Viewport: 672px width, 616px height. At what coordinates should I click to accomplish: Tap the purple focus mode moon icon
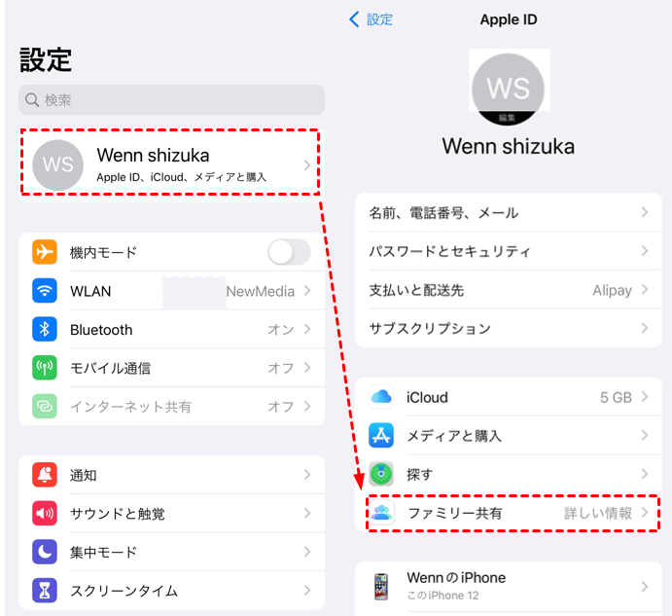(x=45, y=552)
